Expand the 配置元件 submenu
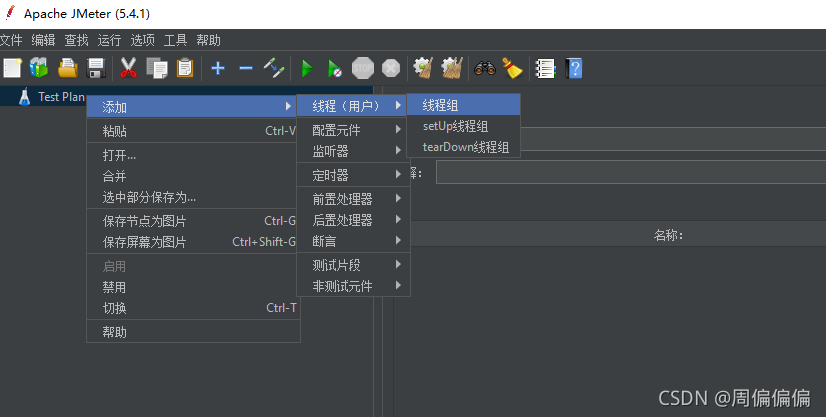The height and width of the screenshot is (417, 826). [x=353, y=130]
